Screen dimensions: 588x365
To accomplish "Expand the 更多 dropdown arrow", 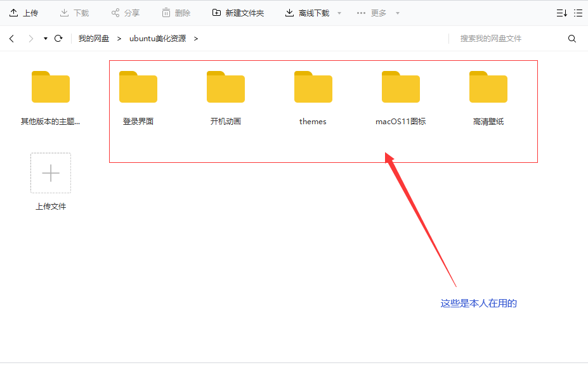I will tap(398, 13).
